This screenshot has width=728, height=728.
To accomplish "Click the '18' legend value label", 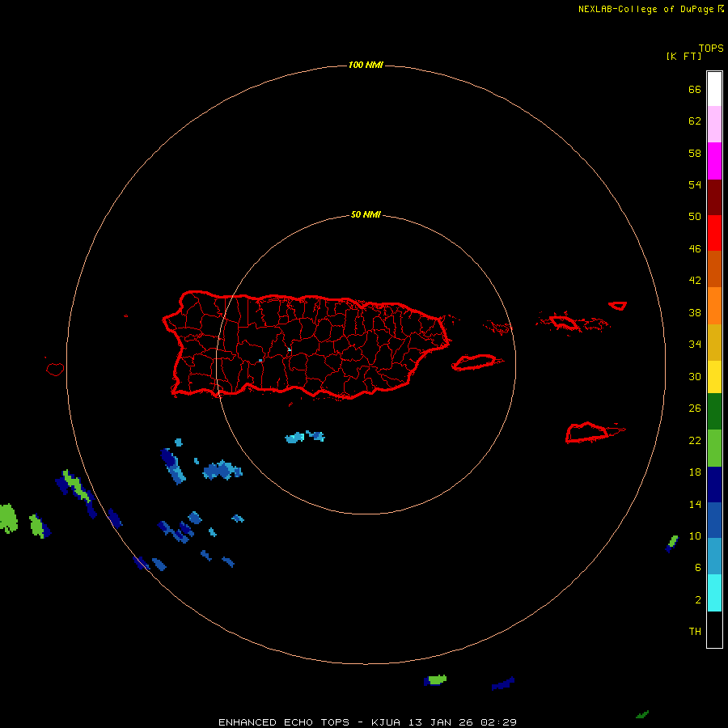I will pos(695,472).
